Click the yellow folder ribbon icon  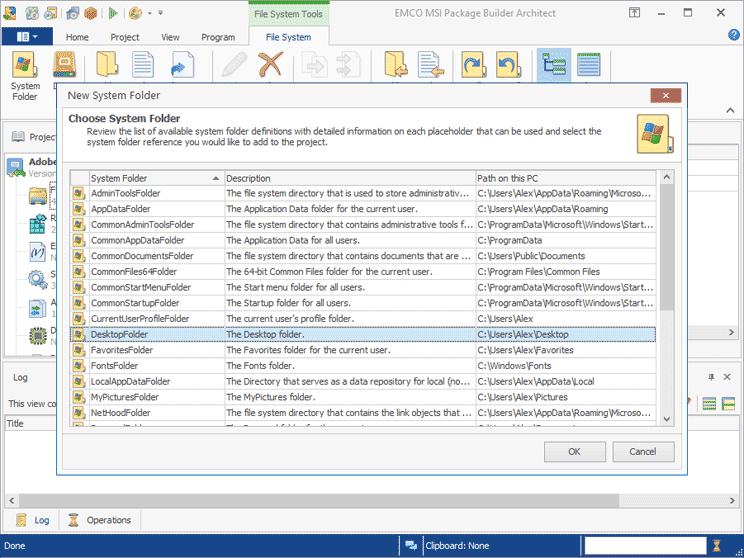[x=107, y=67]
